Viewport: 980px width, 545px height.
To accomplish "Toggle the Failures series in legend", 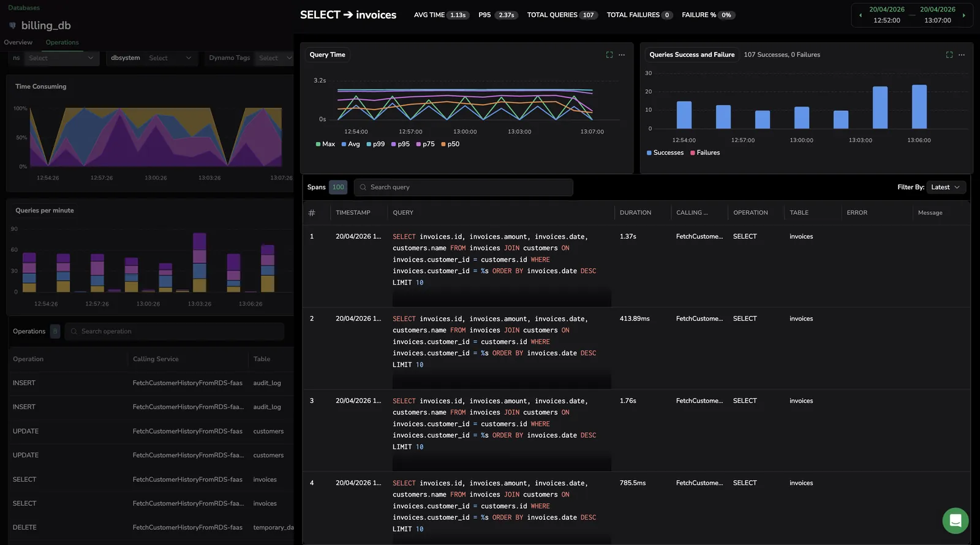I will tap(705, 152).
